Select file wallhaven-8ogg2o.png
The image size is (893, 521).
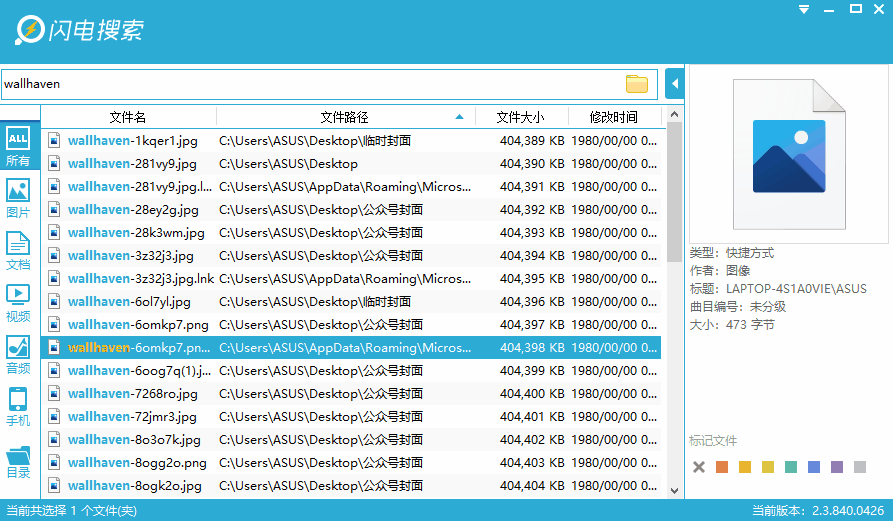click(351, 463)
